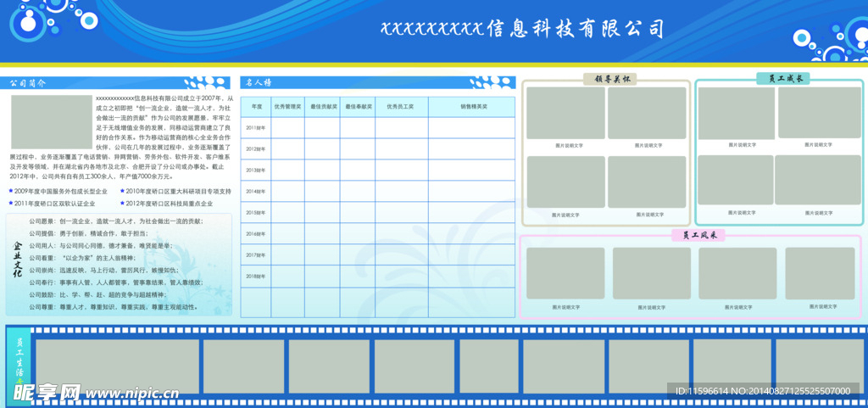868x408 pixels.
Task: Click the 领导关怀 panel title label
Action: (x=609, y=79)
